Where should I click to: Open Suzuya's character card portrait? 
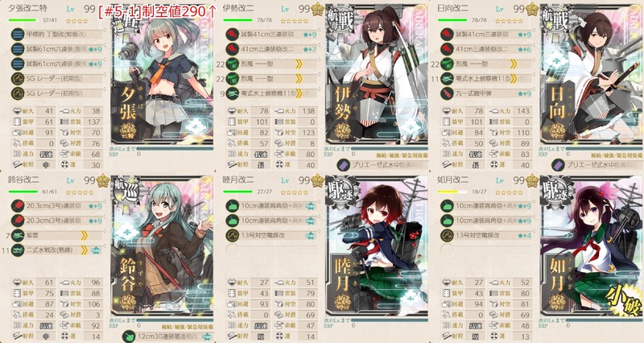coord(162,246)
